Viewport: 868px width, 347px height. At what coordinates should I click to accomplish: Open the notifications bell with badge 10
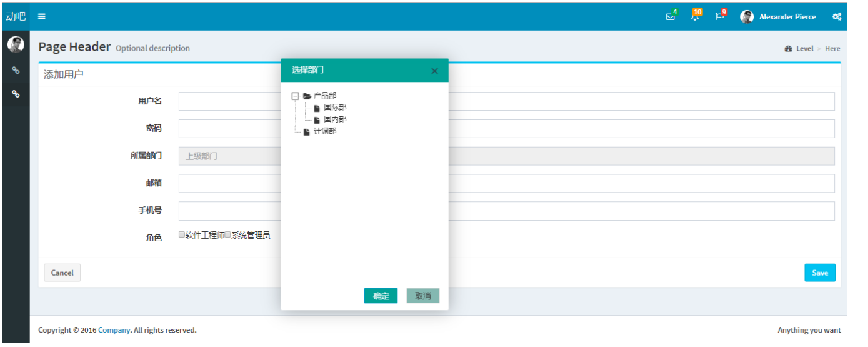[695, 17]
